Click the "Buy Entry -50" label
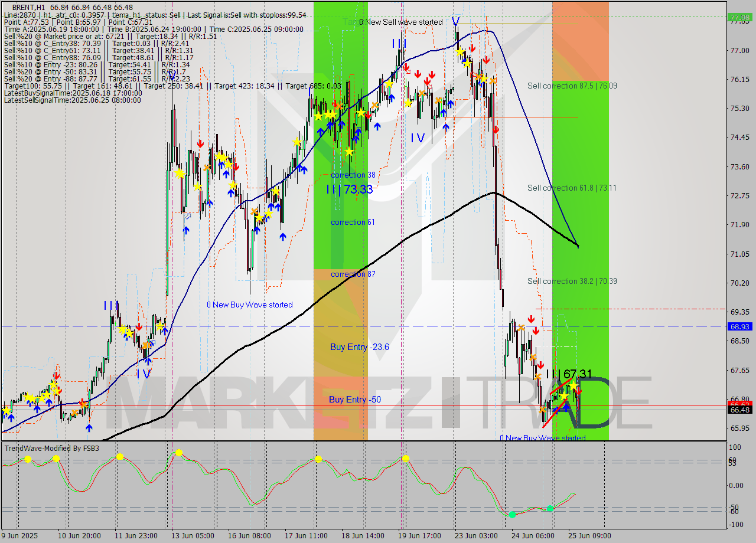756x543 pixels. (355, 400)
